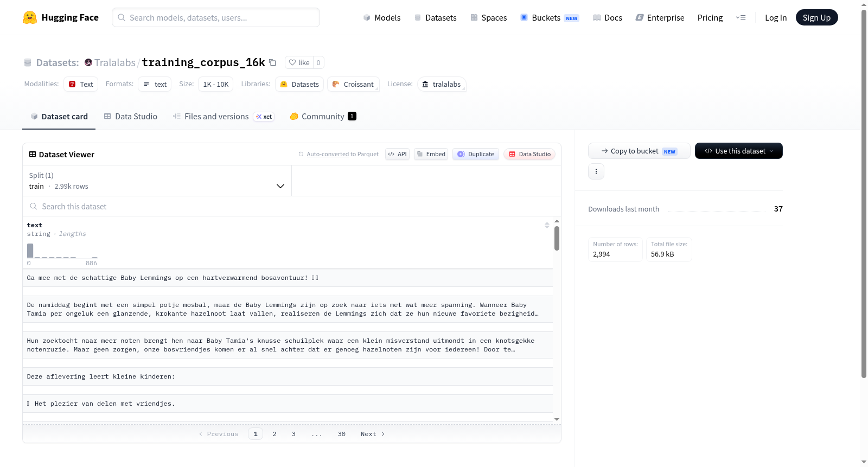Click Copy to bucket button

[639, 151]
